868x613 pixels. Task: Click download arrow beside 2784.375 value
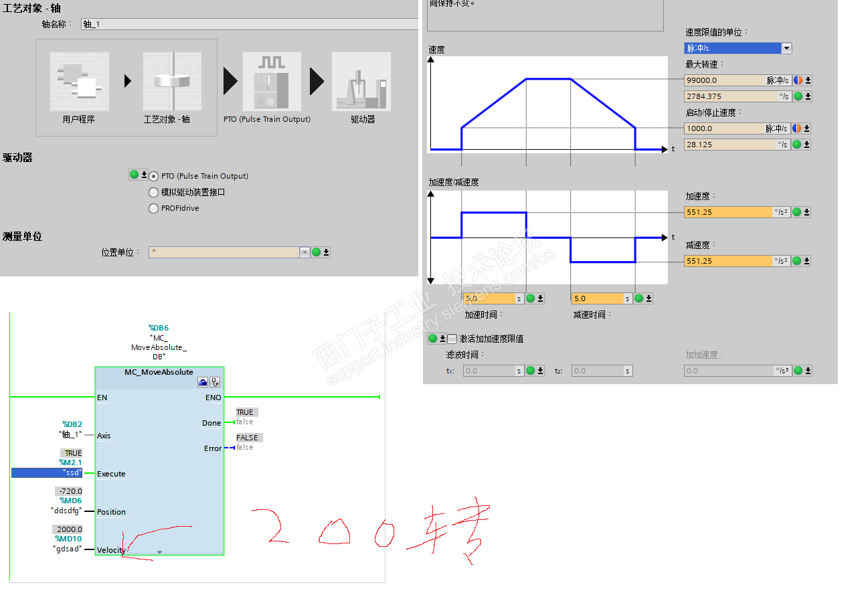pos(807,96)
